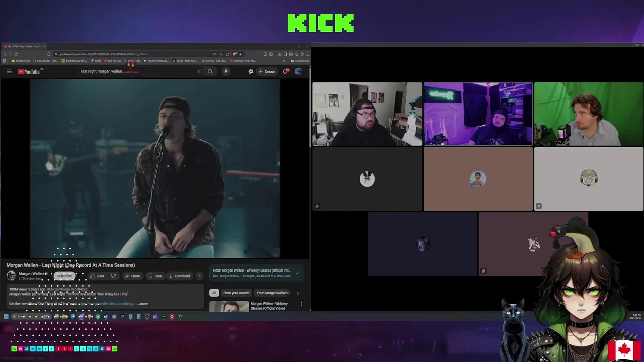Open Whiskey Glasses video options menu
The height and width of the screenshot is (362, 644).
click(x=301, y=304)
